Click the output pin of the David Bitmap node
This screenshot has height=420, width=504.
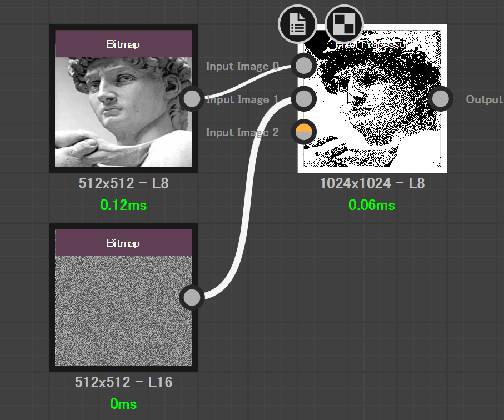(x=192, y=99)
